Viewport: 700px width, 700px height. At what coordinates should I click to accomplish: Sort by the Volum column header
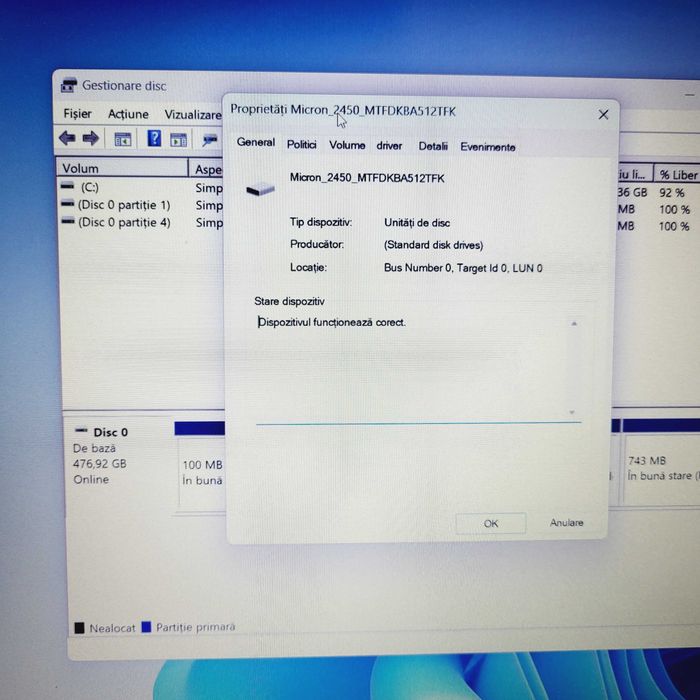point(122,168)
